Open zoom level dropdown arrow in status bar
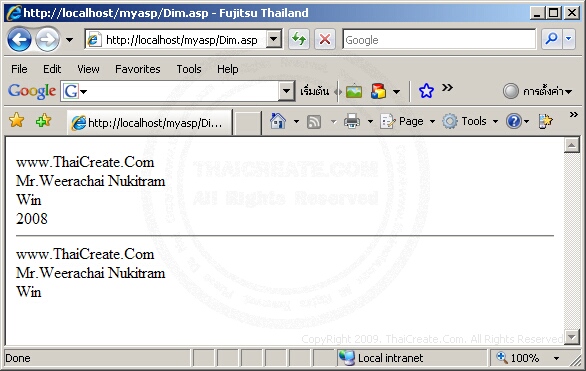The height and width of the screenshot is (371, 586). (x=556, y=358)
